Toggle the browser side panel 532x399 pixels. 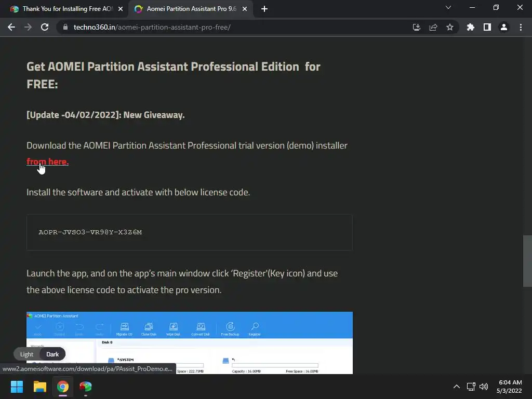487,27
